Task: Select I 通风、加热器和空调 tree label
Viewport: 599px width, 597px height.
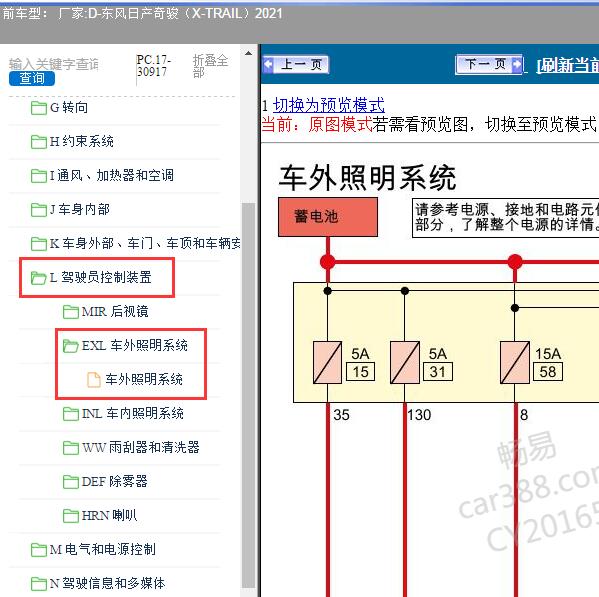Action: click(x=112, y=176)
